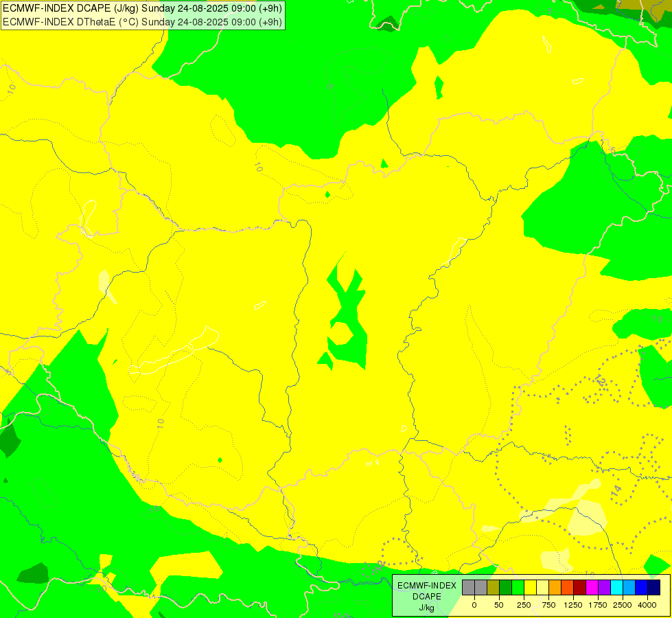Select the bright yellow swatch in the legend
This screenshot has height=618, width=672.
point(531,588)
